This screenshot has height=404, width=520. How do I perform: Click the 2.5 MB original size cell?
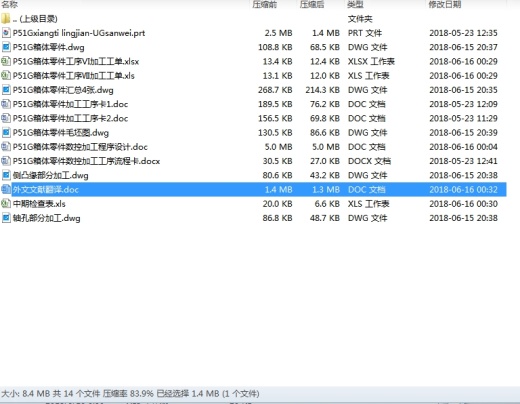(x=278, y=33)
